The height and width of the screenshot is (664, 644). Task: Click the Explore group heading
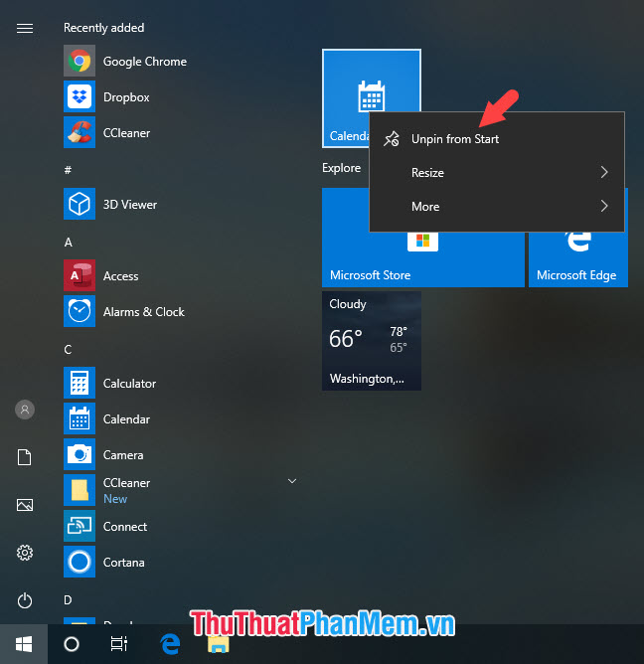[341, 168]
